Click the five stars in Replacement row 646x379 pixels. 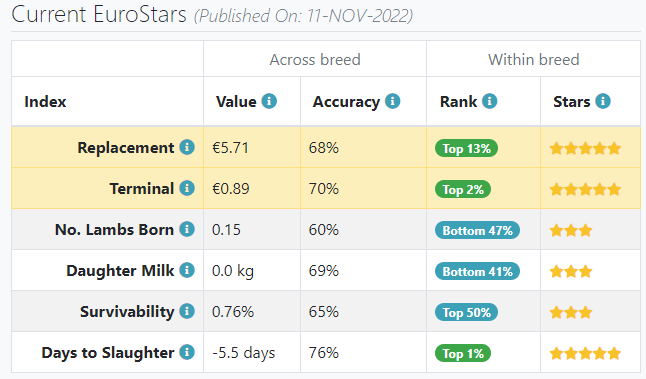click(585, 148)
